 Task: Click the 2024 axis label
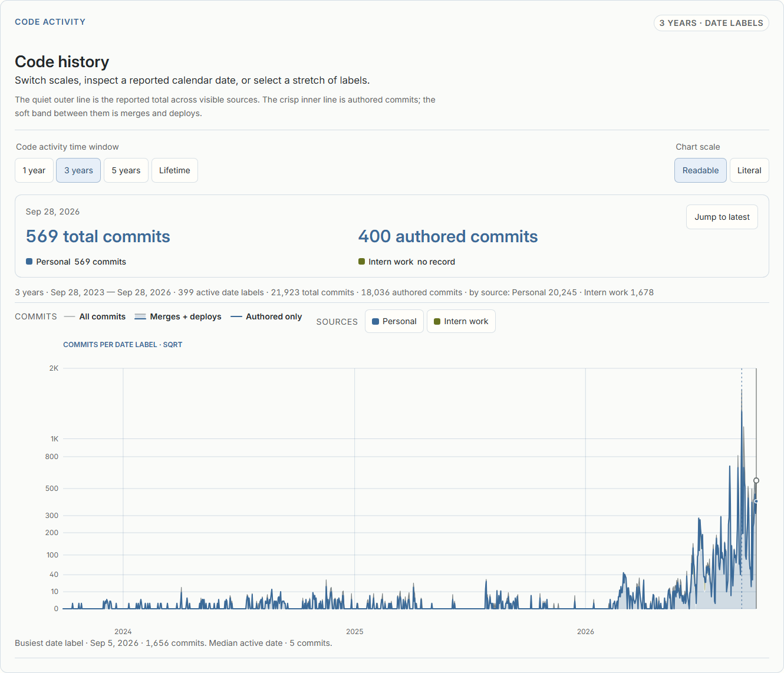click(123, 632)
